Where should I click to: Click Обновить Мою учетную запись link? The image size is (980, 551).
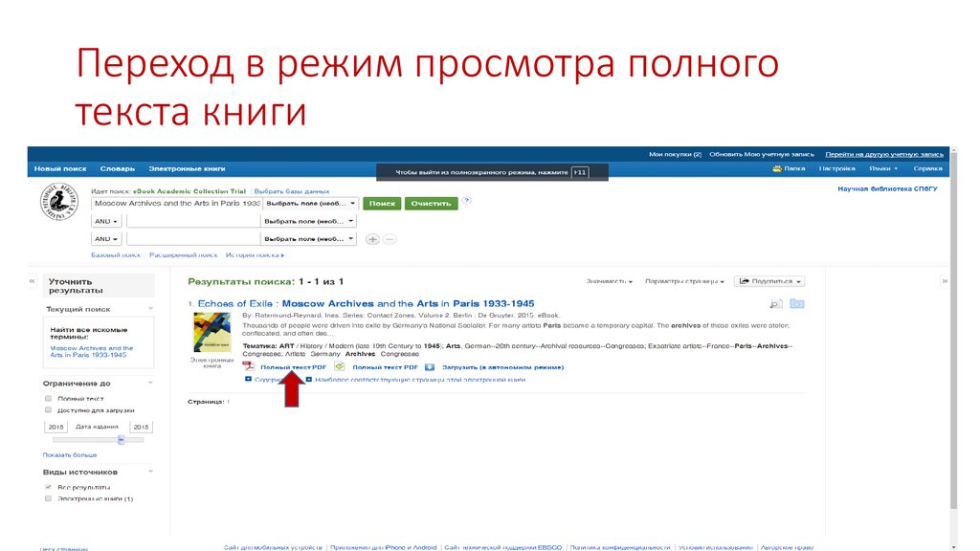[761, 154]
